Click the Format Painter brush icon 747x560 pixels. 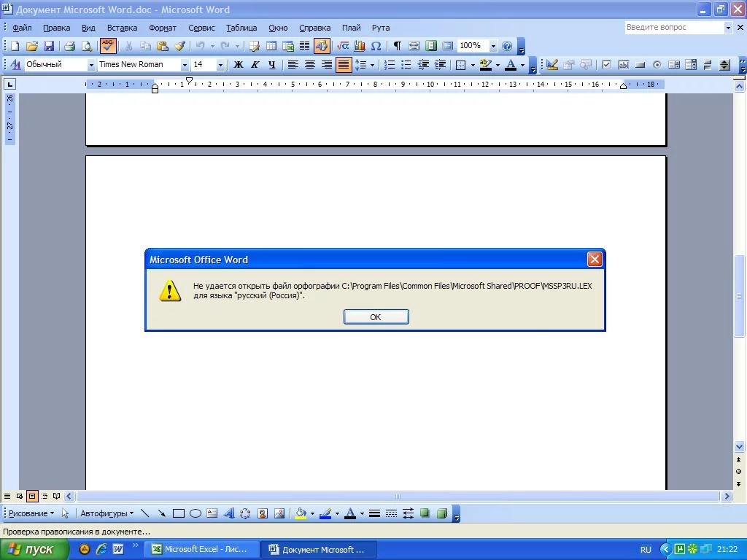pyautogui.click(x=179, y=46)
